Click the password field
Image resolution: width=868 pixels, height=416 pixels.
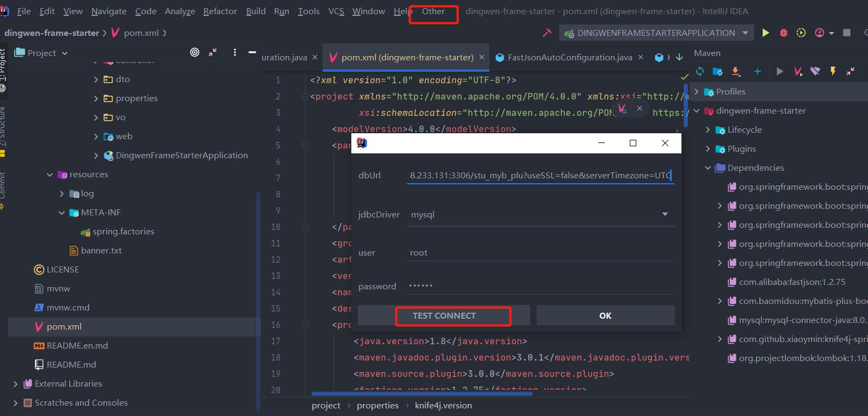click(541, 285)
